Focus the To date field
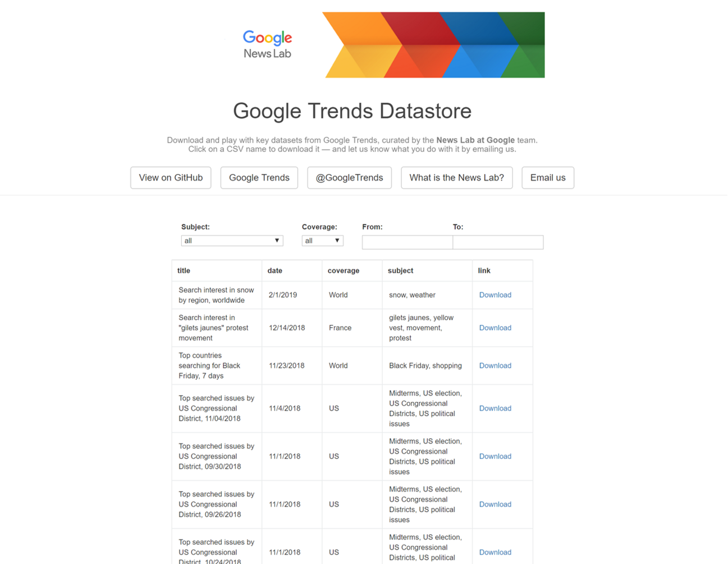 click(x=498, y=242)
